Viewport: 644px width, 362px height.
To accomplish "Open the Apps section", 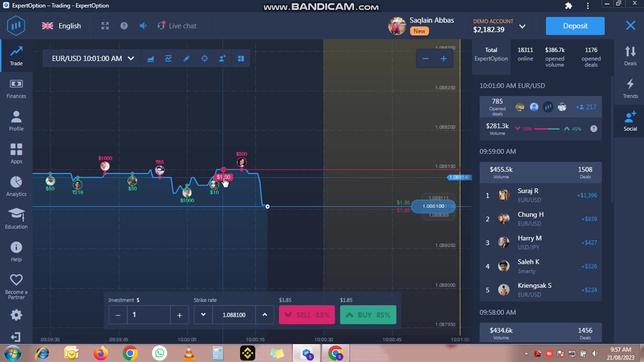I will pyautogui.click(x=16, y=154).
